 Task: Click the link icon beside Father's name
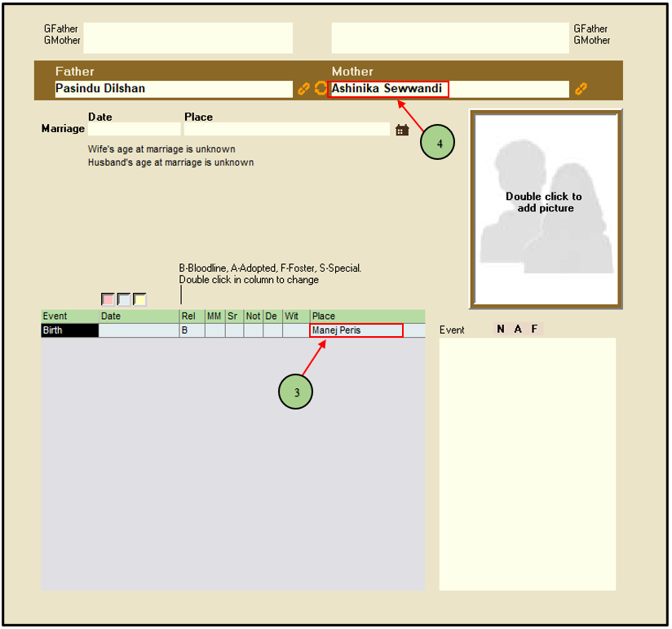click(x=303, y=89)
